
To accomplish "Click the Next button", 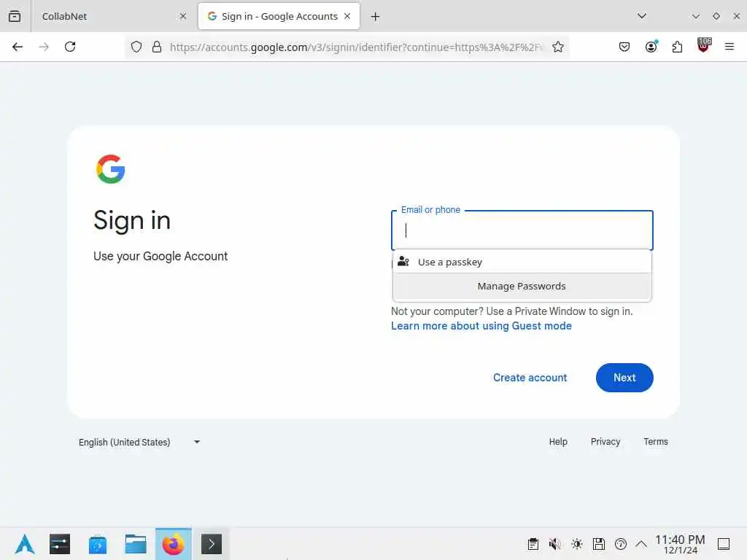I will point(624,378).
